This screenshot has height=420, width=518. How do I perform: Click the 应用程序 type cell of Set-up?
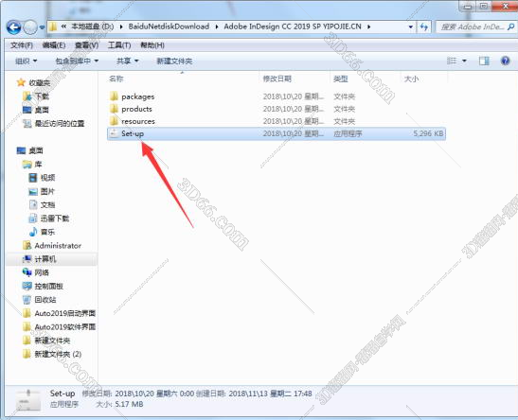348,133
